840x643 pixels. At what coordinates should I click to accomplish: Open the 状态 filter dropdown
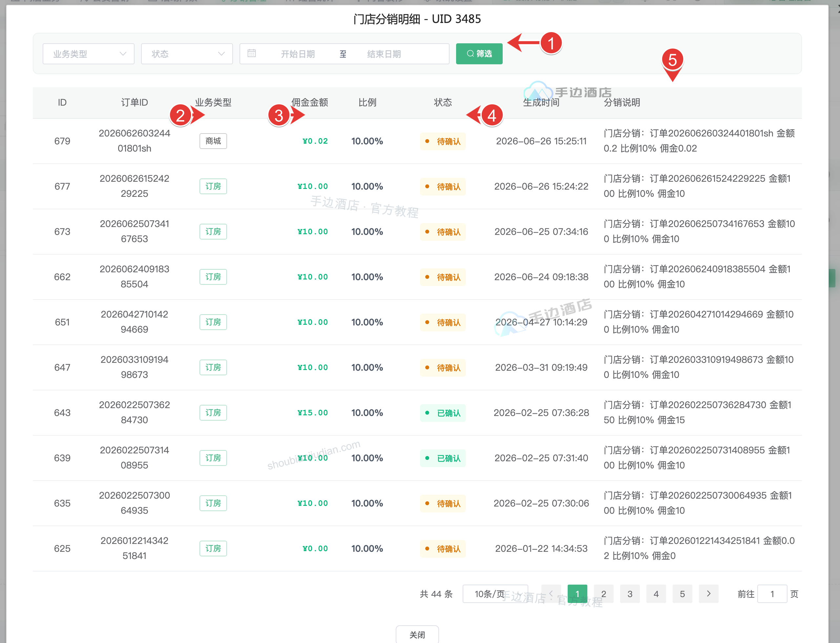187,54
